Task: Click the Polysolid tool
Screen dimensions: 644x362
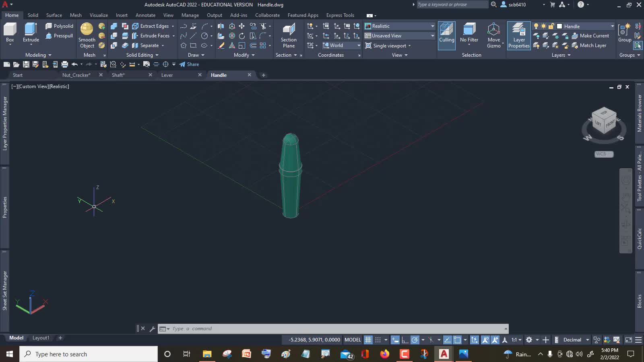Action: [59, 26]
